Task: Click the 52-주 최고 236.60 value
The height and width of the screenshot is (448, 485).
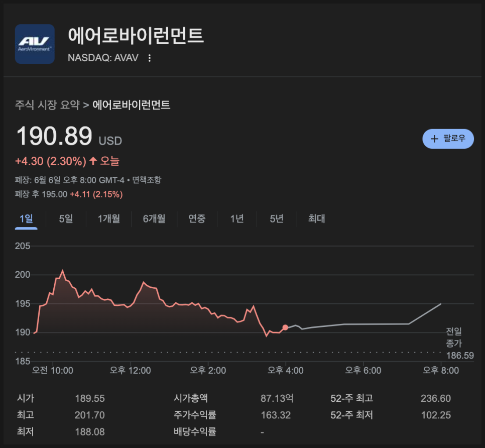Action: 436,398
